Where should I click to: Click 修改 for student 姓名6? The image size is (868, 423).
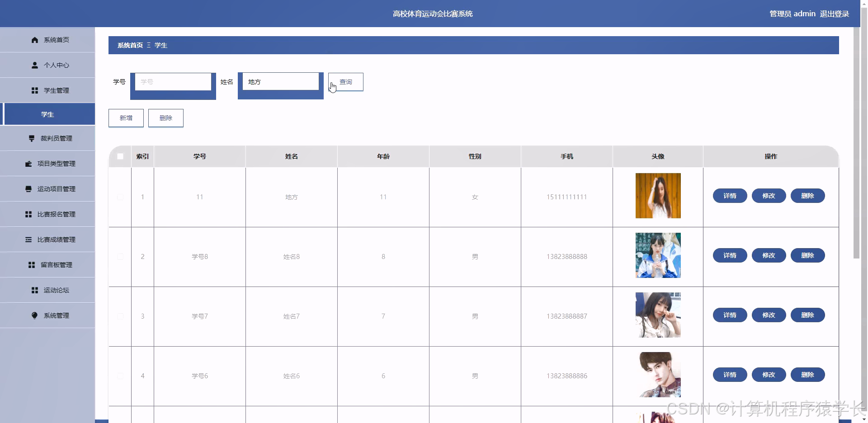click(x=769, y=375)
